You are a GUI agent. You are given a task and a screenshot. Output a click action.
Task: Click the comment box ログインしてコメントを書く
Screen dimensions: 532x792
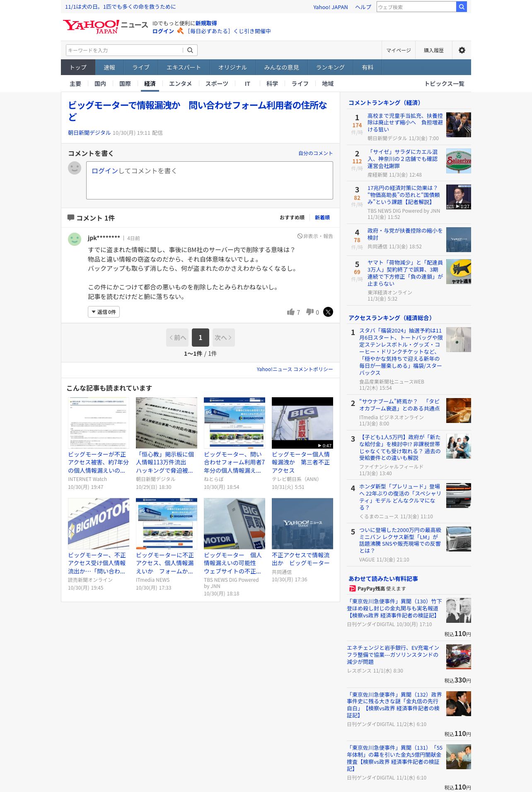tap(210, 180)
